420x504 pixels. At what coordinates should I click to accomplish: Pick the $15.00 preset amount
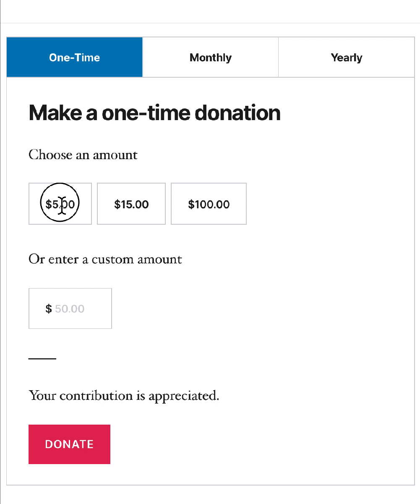[131, 204]
